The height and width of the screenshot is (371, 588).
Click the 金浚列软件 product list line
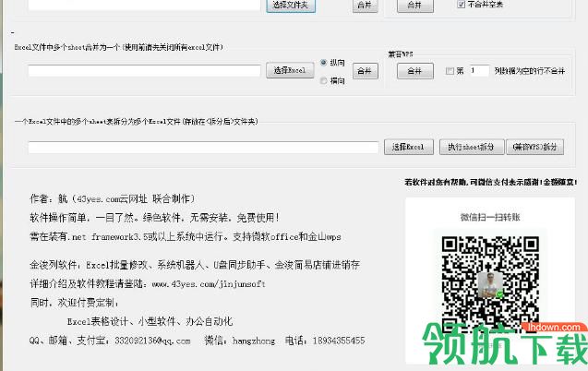click(195, 265)
